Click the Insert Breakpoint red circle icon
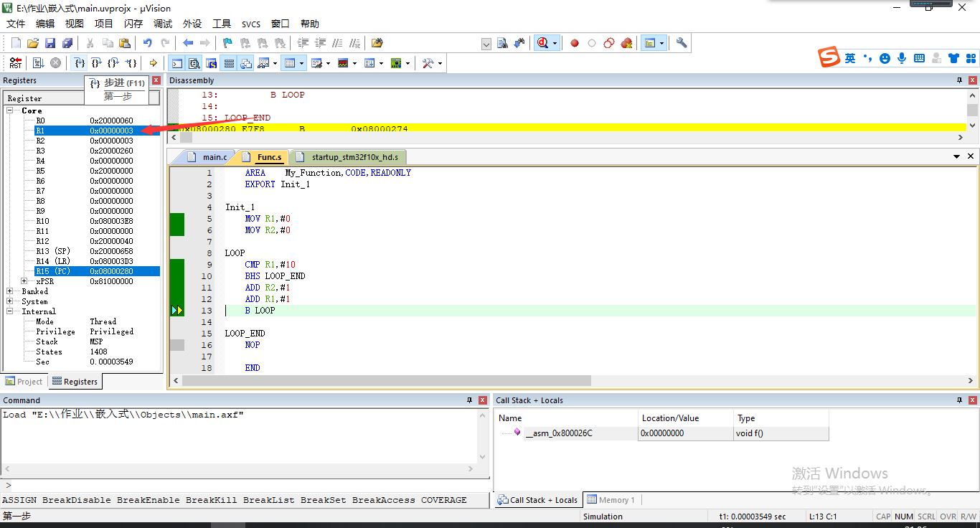This screenshot has height=528, width=980. 574,43
